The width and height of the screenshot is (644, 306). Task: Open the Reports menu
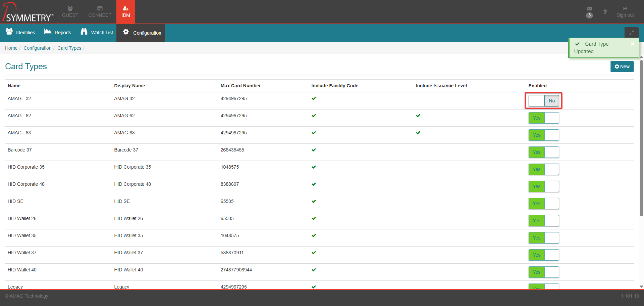click(x=58, y=33)
